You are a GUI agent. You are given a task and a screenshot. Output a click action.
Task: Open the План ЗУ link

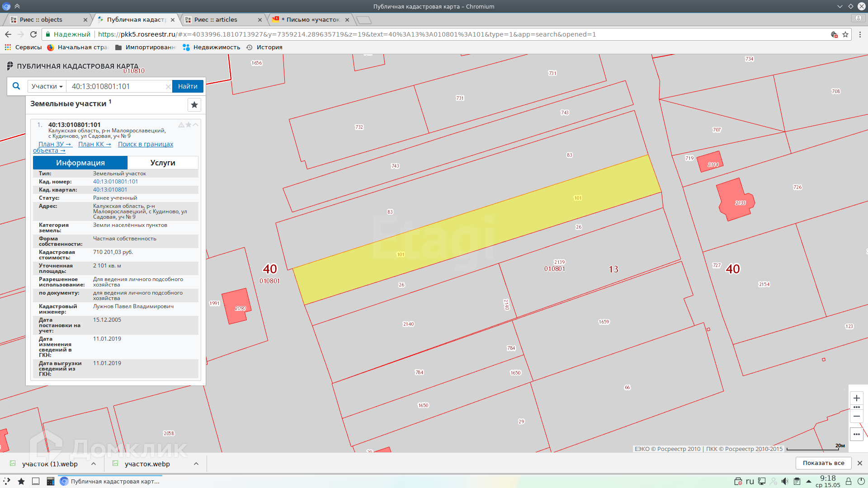click(55, 144)
